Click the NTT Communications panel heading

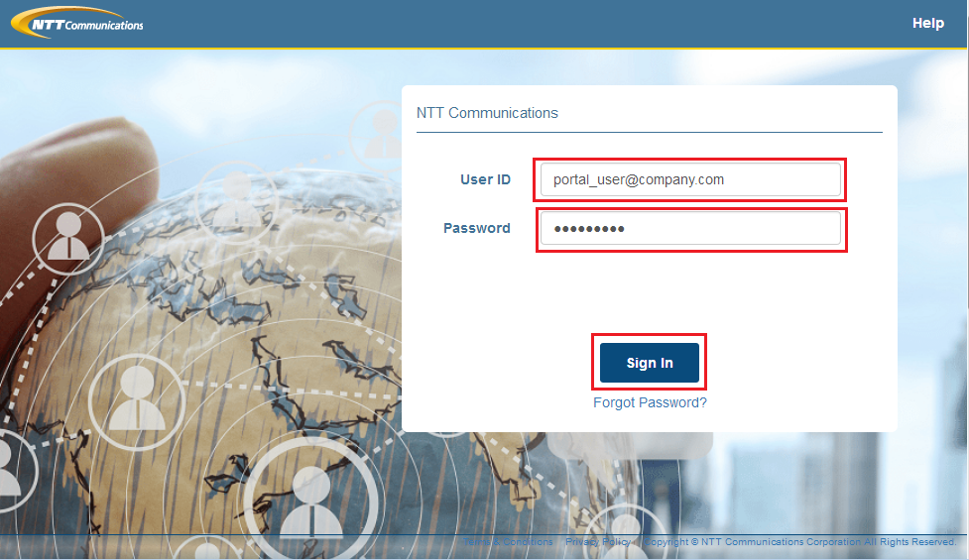click(x=487, y=113)
